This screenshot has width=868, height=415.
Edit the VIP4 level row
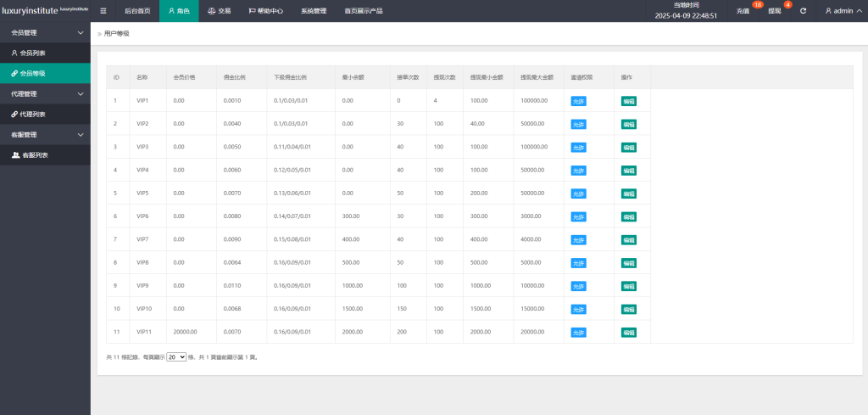pyautogui.click(x=629, y=170)
